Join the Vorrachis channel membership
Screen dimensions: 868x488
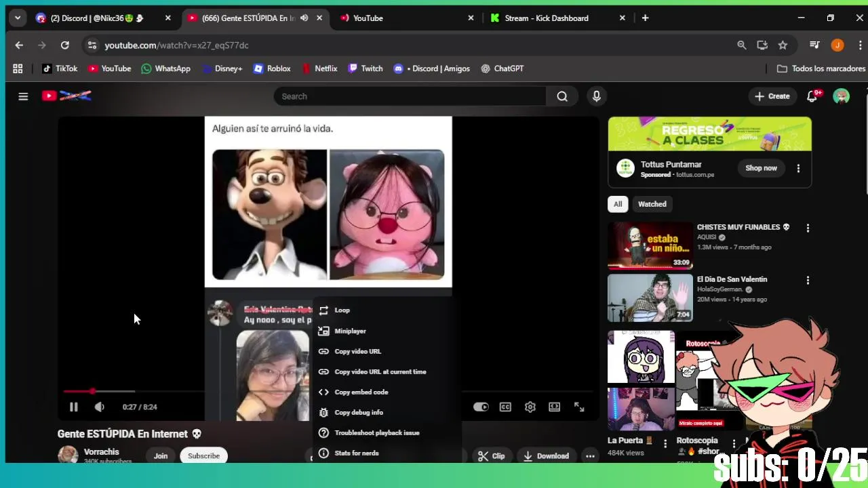(x=161, y=456)
